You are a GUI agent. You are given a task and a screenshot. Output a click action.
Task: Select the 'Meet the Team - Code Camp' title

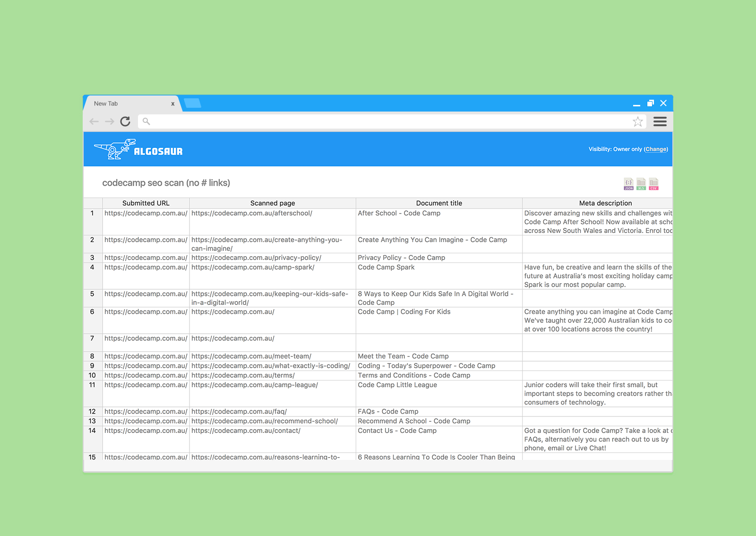(x=403, y=356)
